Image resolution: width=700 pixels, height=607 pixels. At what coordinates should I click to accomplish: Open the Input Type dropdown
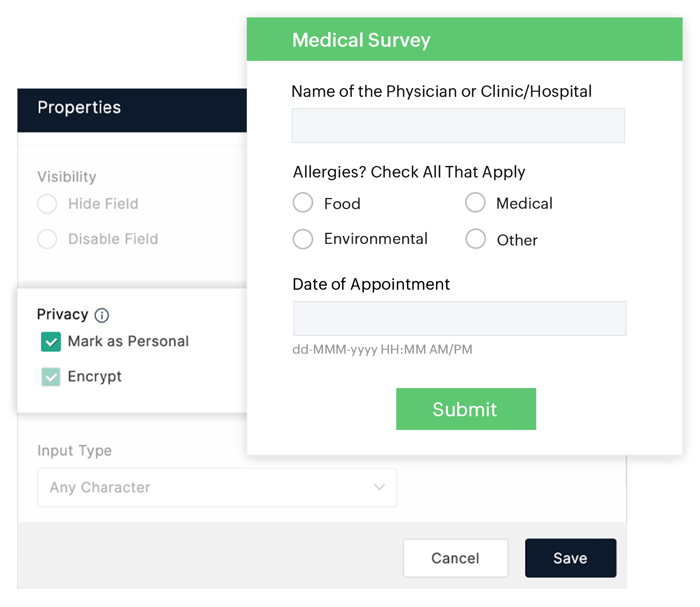point(217,487)
